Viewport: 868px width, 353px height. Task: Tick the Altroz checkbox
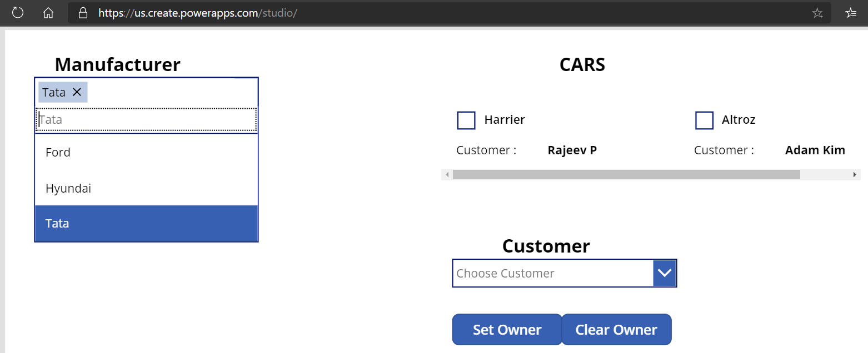coord(704,120)
